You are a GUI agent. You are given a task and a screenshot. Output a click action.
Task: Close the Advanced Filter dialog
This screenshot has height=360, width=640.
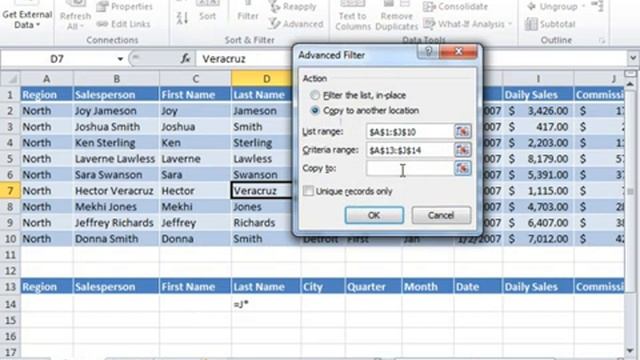pyautogui.click(x=458, y=52)
